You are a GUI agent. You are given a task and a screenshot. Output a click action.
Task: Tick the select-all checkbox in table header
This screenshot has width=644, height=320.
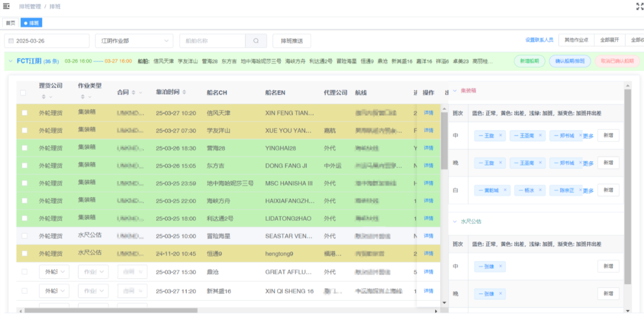[x=23, y=93]
